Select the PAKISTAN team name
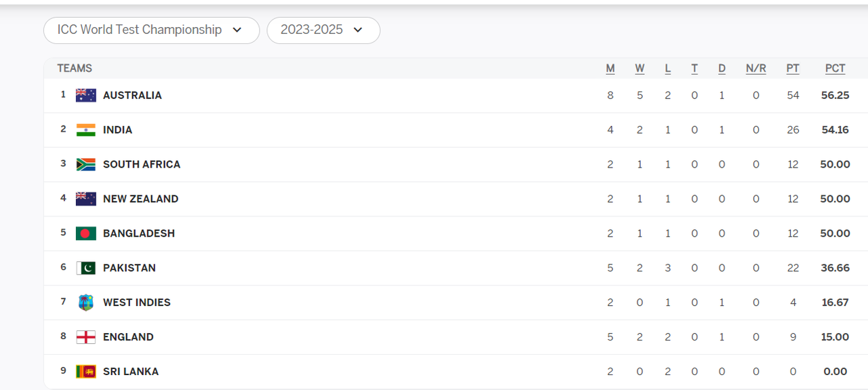Image resolution: width=868 pixels, height=390 pixels. coord(130,268)
